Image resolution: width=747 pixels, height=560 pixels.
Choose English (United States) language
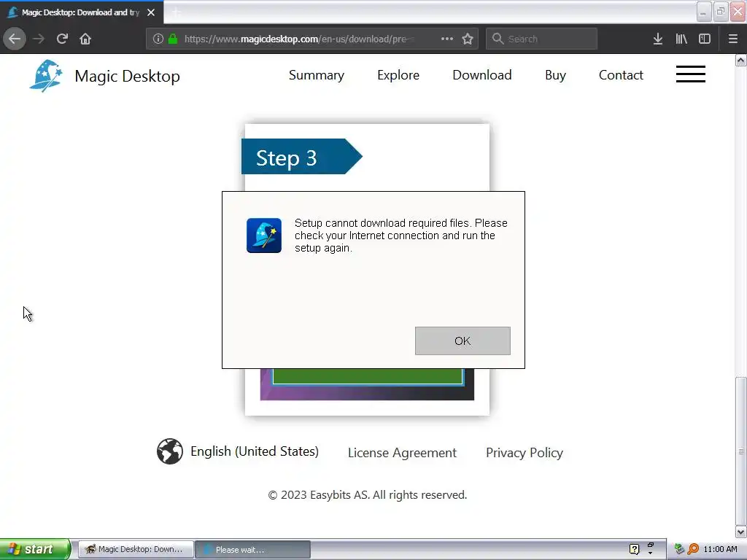255,451
